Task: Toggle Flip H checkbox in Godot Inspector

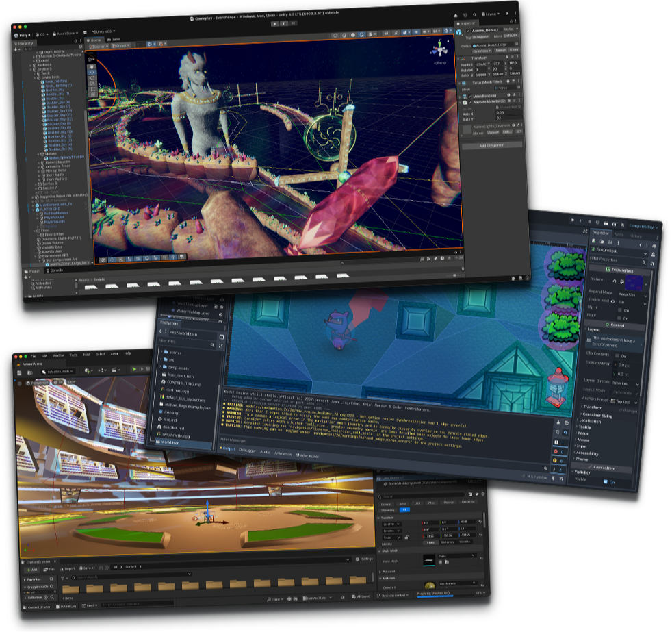Action: (x=620, y=309)
